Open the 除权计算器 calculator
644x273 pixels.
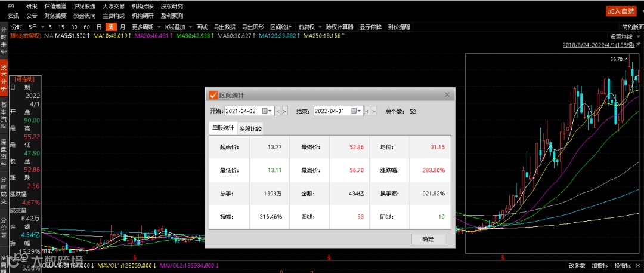(x=340, y=27)
